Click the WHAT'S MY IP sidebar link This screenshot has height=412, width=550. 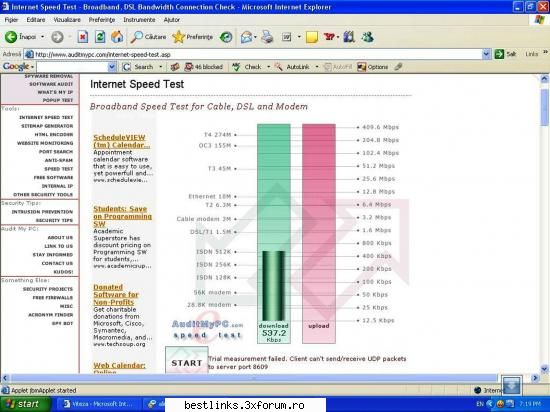point(55,92)
